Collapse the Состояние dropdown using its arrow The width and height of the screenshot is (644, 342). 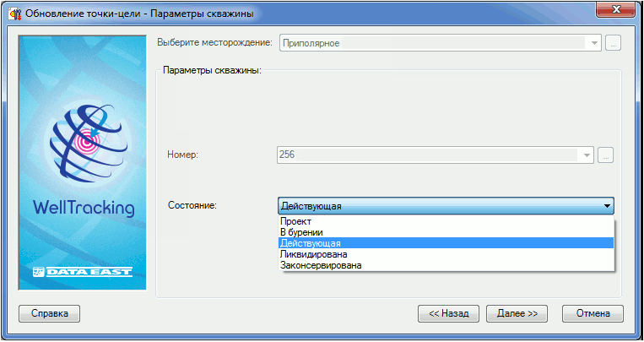click(x=606, y=205)
